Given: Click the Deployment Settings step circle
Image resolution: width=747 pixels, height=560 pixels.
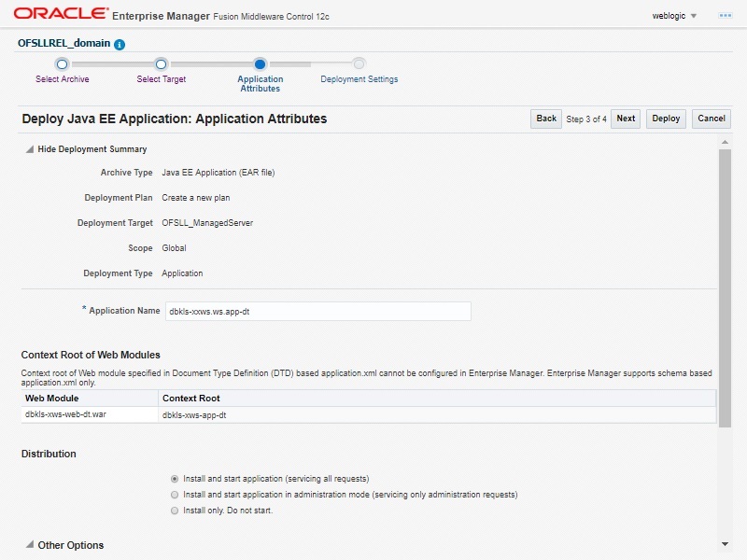Looking at the screenshot, I should point(359,63).
